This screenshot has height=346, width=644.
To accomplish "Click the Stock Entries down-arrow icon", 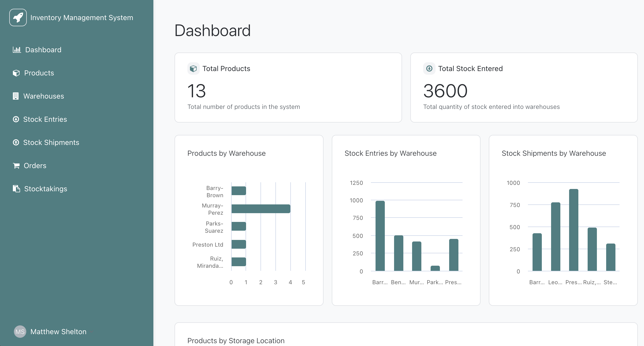I will click(x=16, y=119).
